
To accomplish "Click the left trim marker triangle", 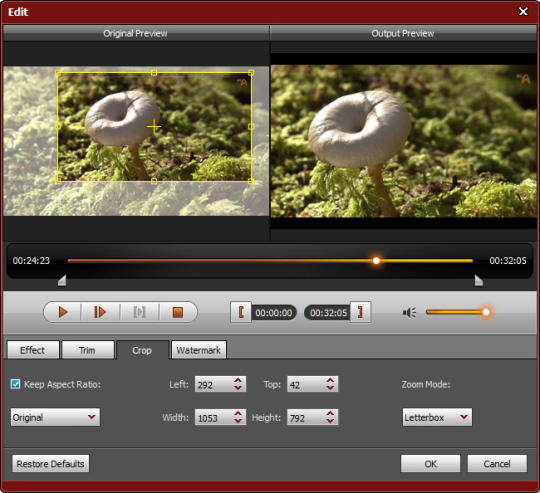I will pos(62,280).
